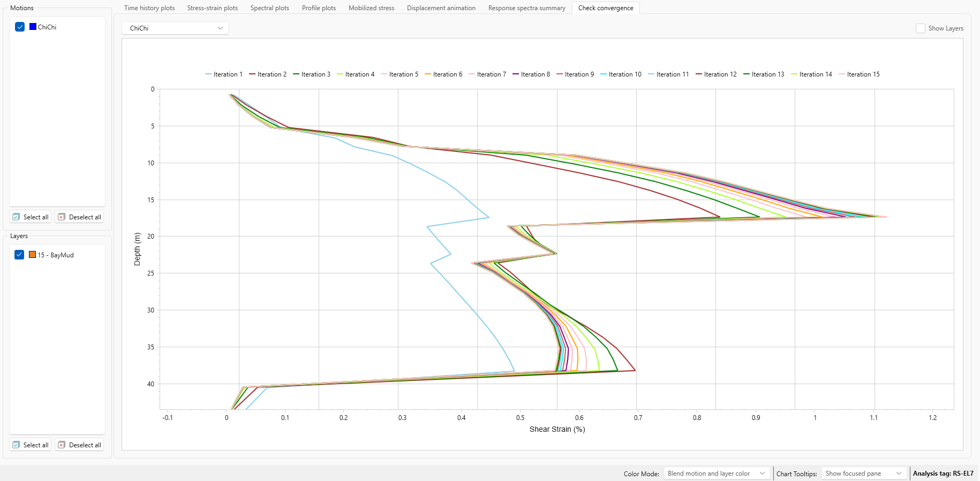Click the Iteration 11 legend entry
This screenshot has height=481, width=980.
[x=669, y=74]
